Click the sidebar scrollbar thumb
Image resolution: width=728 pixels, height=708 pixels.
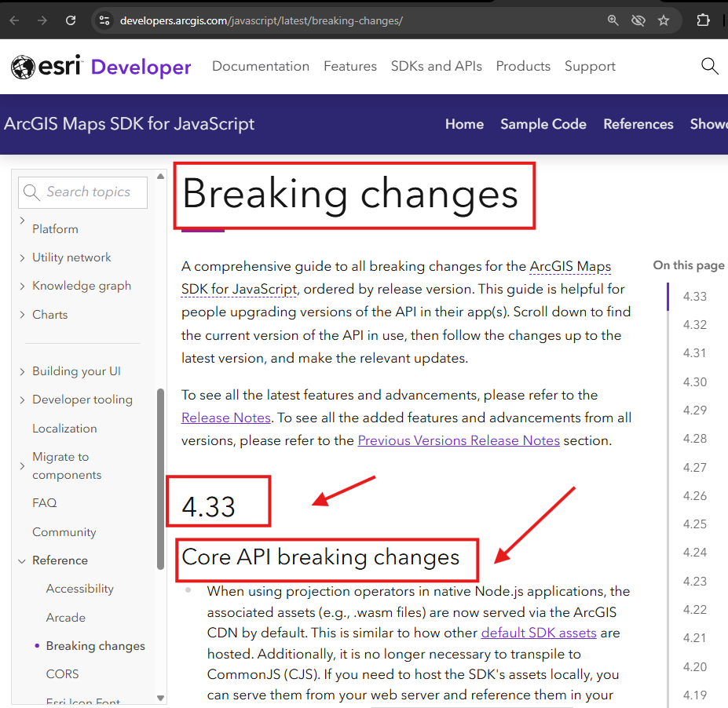point(161,479)
